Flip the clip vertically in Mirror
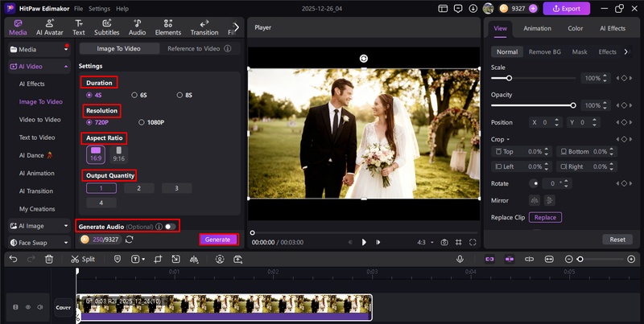The width and height of the screenshot is (644, 324). pyautogui.click(x=549, y=200)
